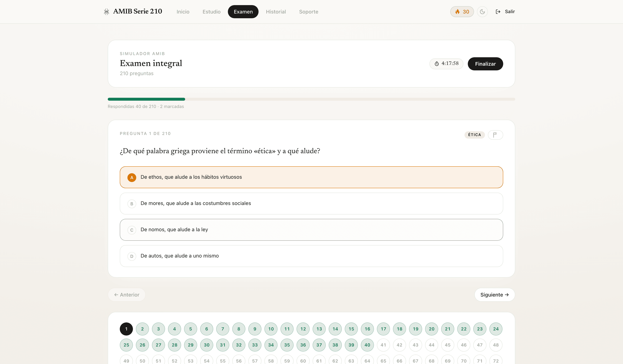
Task: Pick option C about nomos
Action: click(x=311, y=230)
